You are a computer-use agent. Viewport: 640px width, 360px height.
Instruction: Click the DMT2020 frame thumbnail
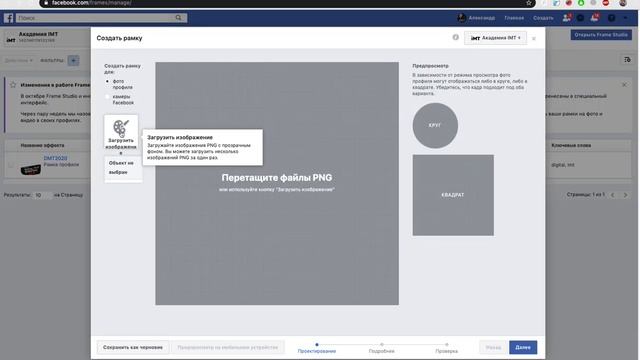point(31,169)
